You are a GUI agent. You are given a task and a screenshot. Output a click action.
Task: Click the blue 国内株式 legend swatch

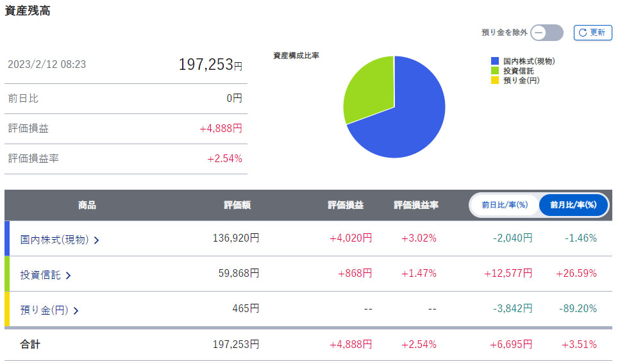[494, 62]
